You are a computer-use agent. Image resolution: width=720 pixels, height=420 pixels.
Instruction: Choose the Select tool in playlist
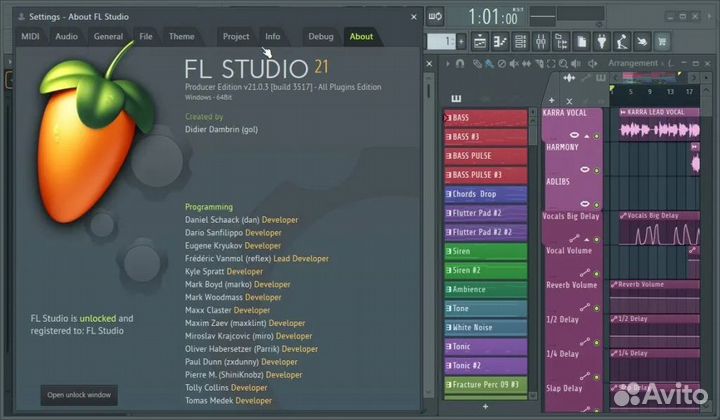[x=551, y=63]
